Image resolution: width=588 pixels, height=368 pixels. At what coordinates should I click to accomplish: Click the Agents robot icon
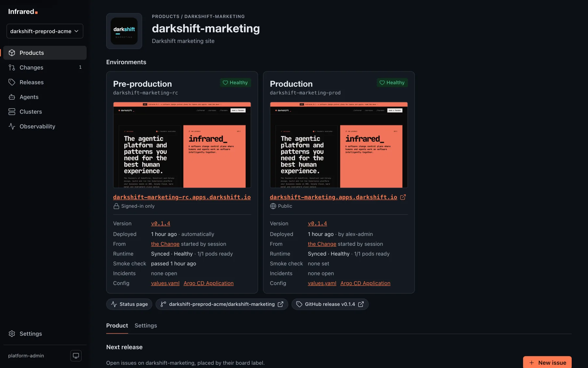tap(12, 97)
